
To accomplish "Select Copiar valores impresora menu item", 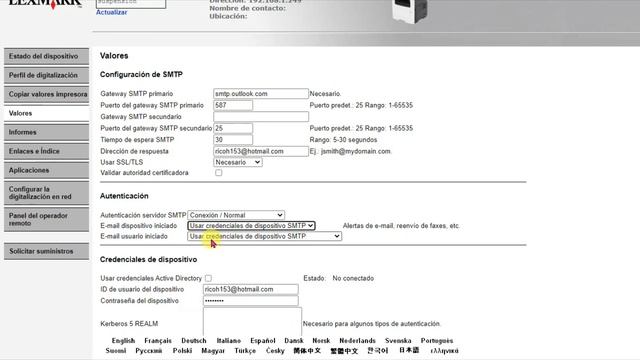I will [47, 94].
